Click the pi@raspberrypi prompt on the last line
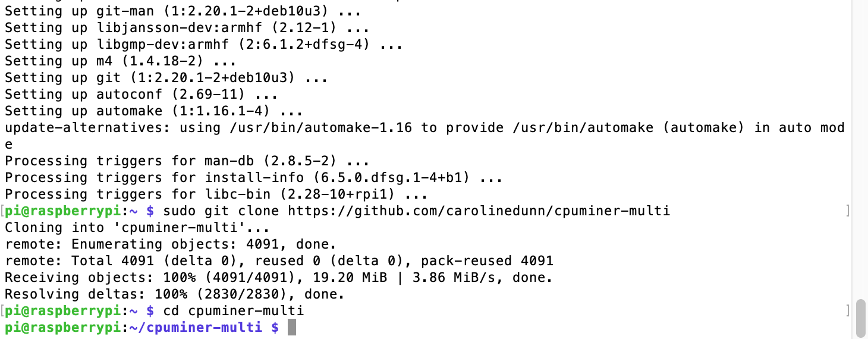868x339 pixels. point(63,328)
